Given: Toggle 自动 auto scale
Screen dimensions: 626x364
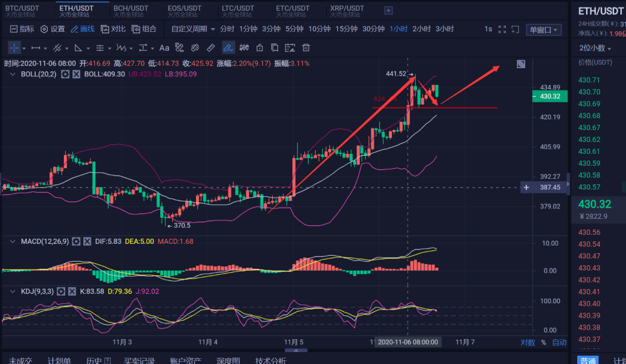Looking at the screenshot, I should tap(559, 343).
